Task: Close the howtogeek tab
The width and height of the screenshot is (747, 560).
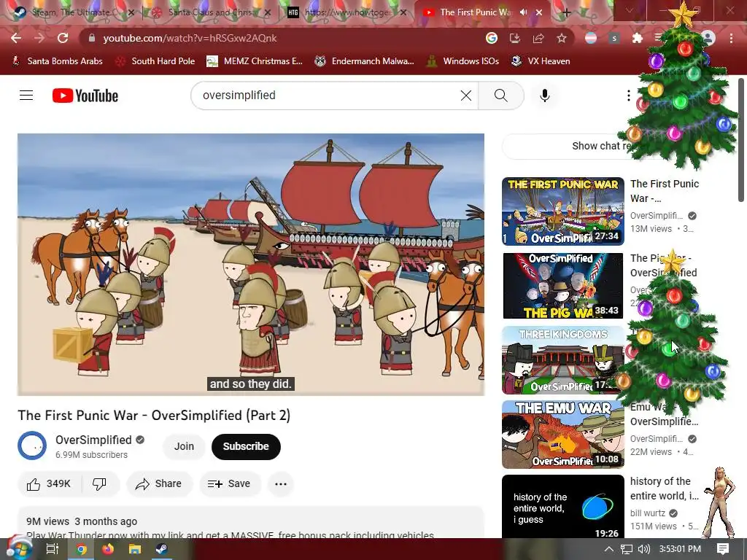Action: tap(403, 12)
